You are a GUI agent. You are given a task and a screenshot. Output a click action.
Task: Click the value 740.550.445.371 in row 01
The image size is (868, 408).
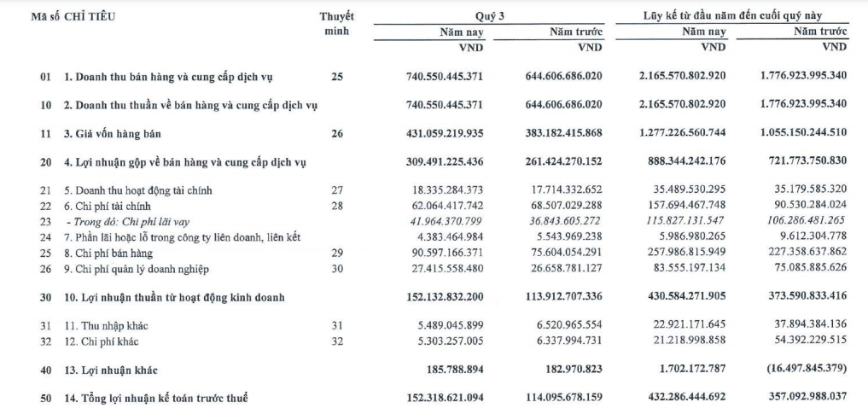(445, 77)
